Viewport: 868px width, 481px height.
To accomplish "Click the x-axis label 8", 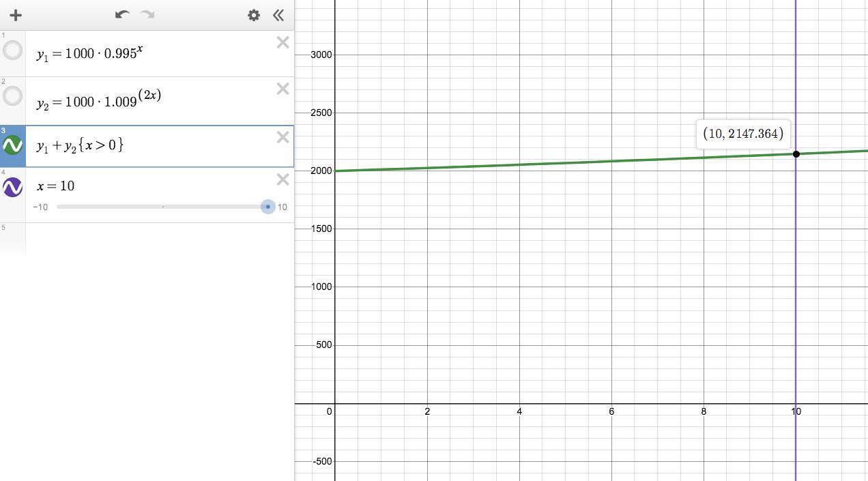I will [x=704, y=411].
